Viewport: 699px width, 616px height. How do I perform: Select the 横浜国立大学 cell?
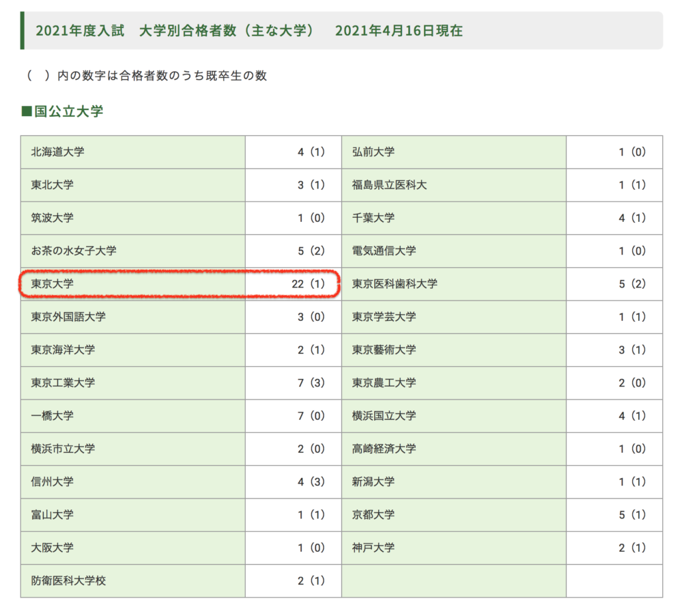[x=454, y=416]
